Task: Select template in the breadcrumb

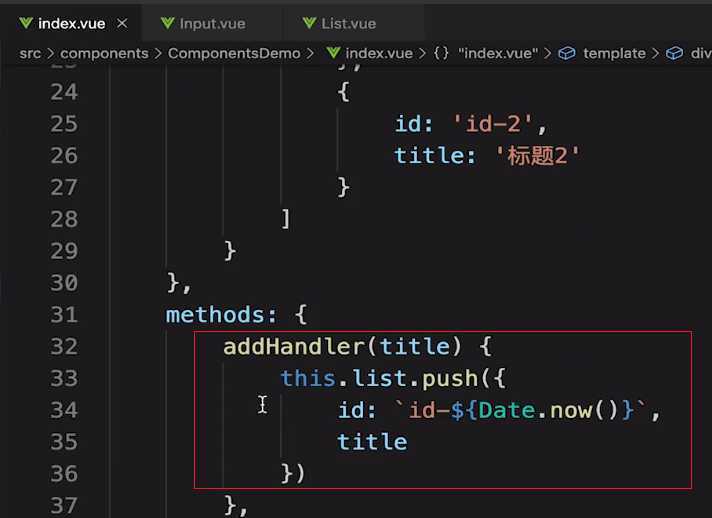Action: click(614, 54)
